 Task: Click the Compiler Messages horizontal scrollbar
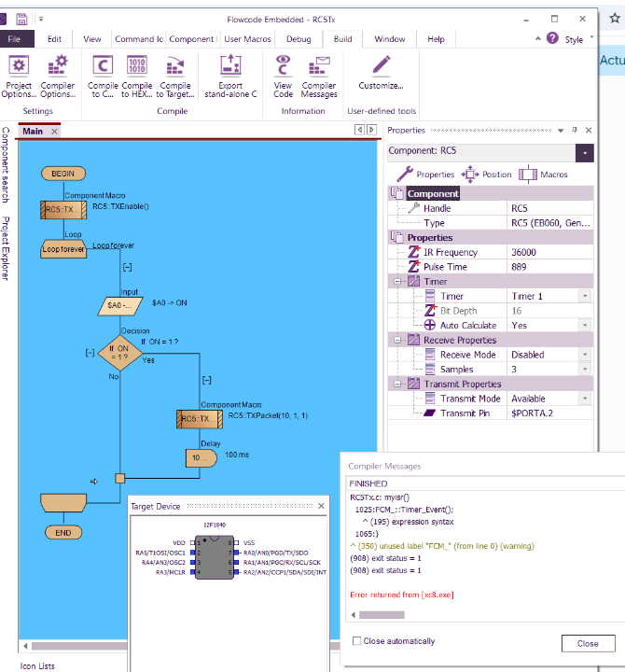(382, 615)
